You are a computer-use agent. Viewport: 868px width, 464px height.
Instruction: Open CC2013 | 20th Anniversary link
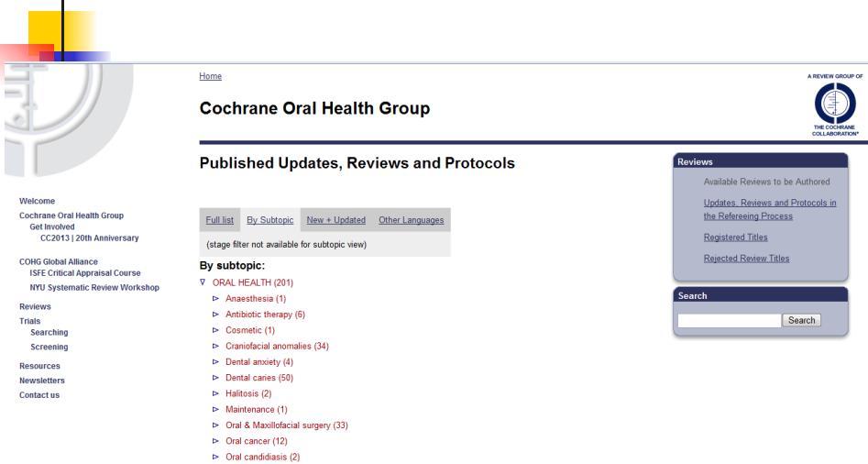point(90,238)
